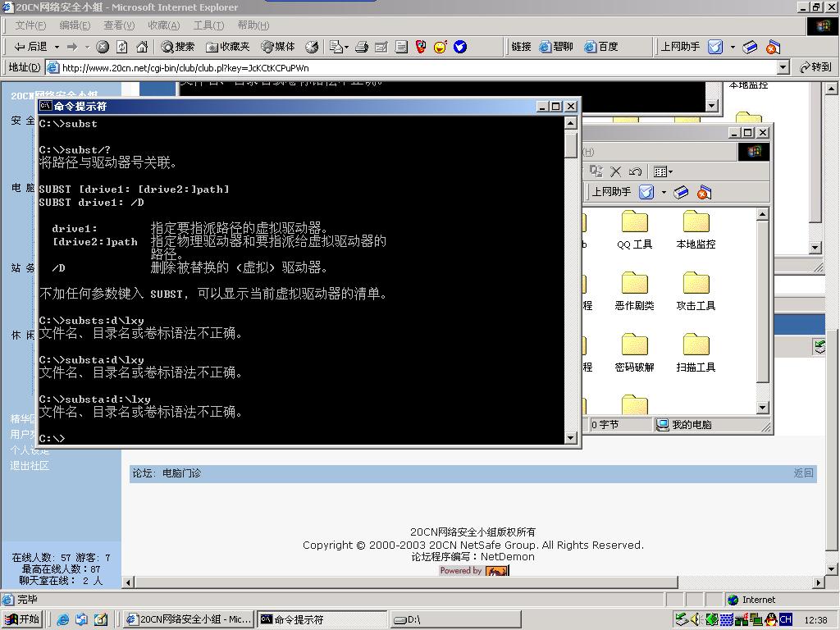
Task: Click the eraser icon in Explorer 上网助手 bar
Action: pos(682,192)
